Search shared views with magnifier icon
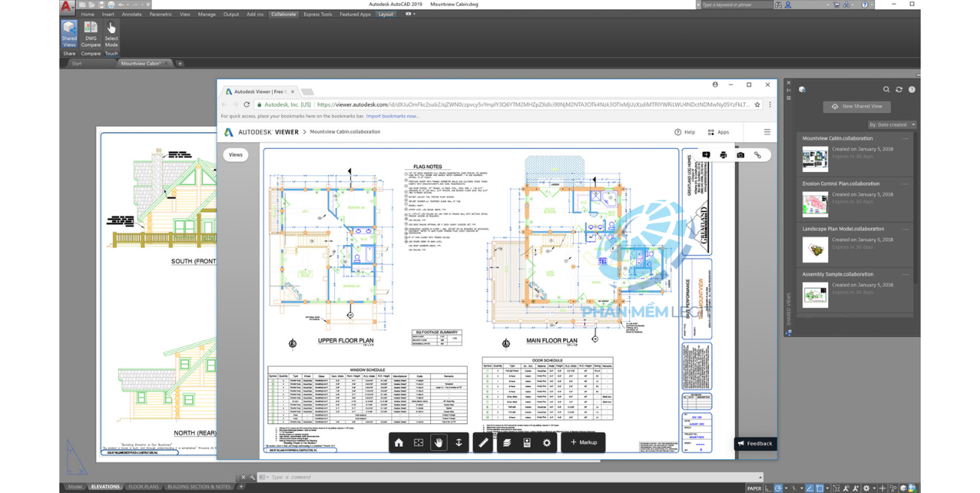The image size is (980, 493). [886, 89]
